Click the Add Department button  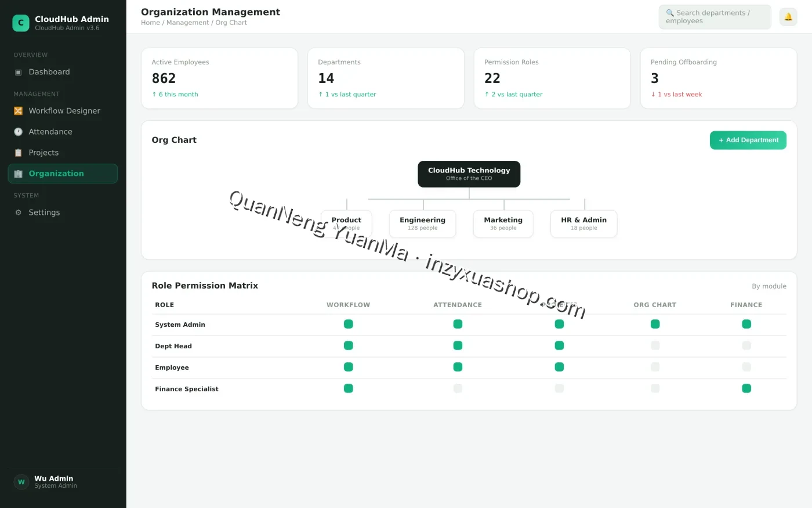748,140
